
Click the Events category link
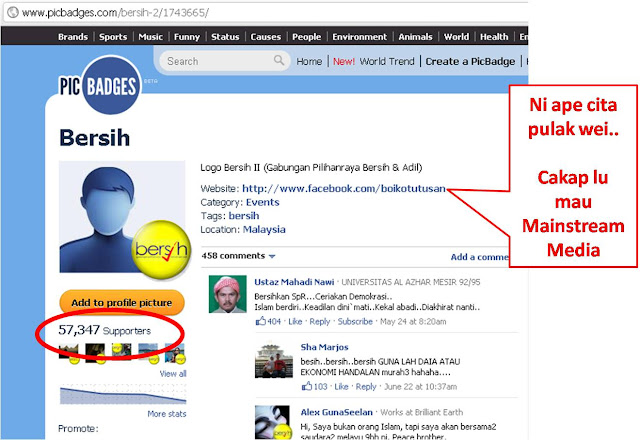tap(262, 202)
